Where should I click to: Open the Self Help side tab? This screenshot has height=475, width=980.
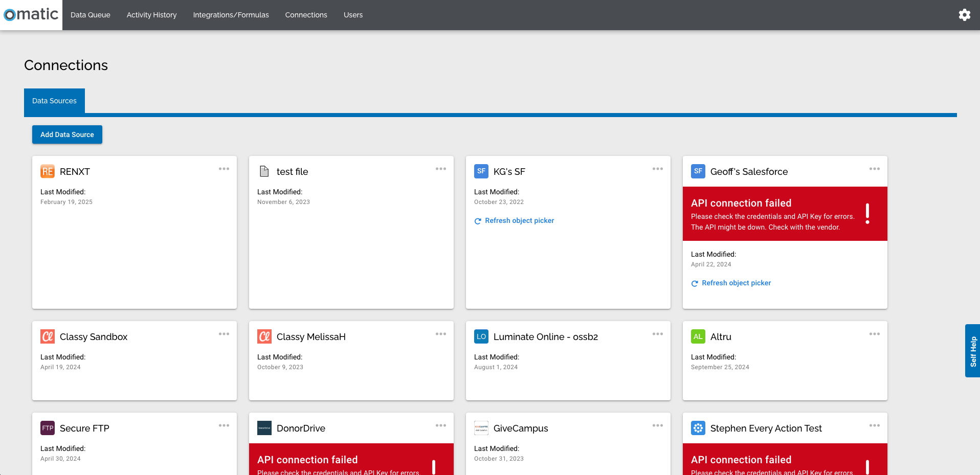coord(972,351)
